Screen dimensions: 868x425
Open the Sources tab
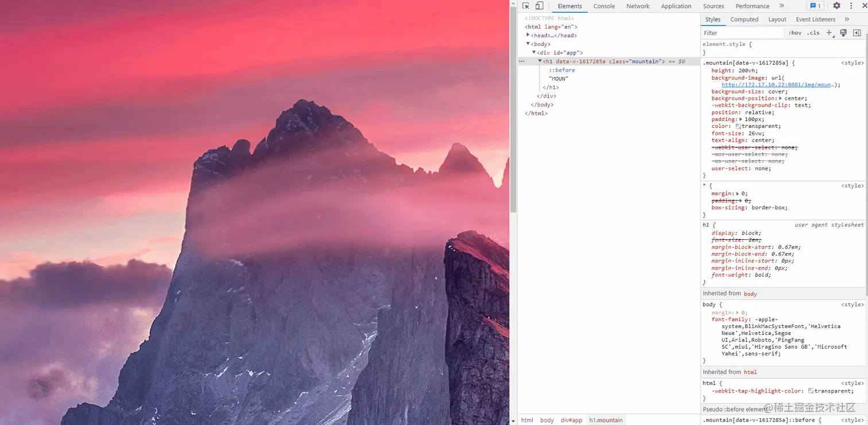pos(714,6)
